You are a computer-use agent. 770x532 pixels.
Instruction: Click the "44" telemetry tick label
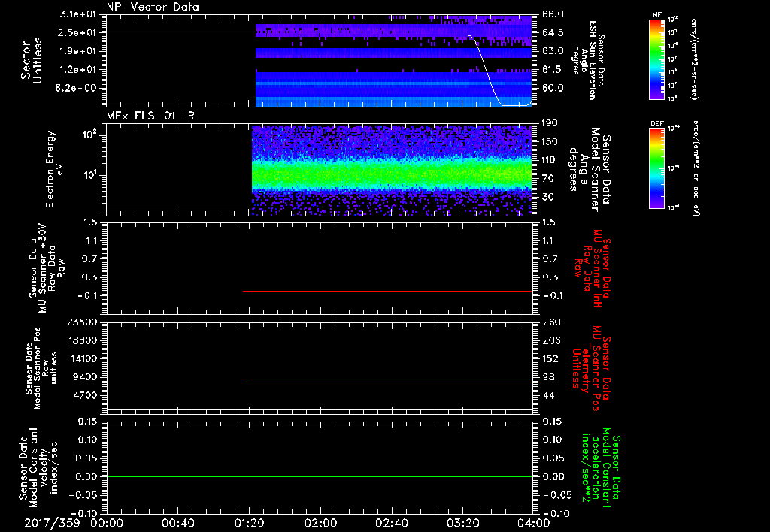pyautogui.click(x=547, y=395)
